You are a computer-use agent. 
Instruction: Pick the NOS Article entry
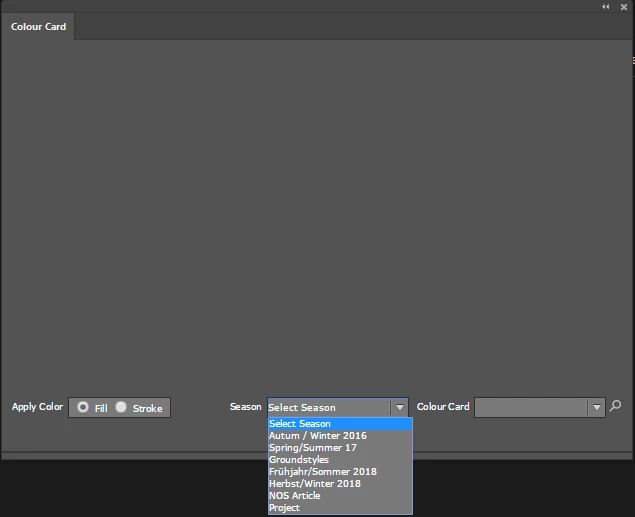coord(340,496)
